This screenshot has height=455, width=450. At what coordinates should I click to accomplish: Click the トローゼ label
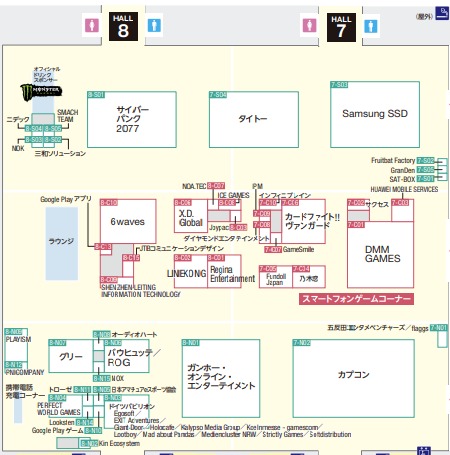point(60,389)
